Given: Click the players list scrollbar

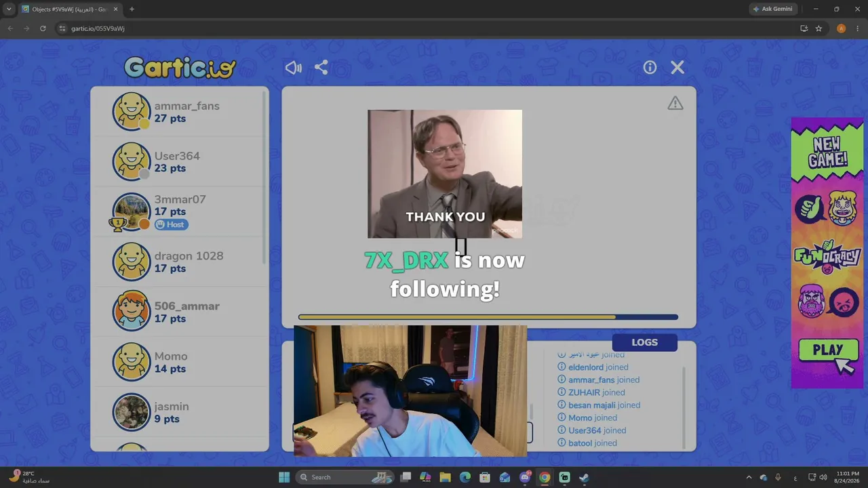Looking at the screenshot, I should point(264,176).
